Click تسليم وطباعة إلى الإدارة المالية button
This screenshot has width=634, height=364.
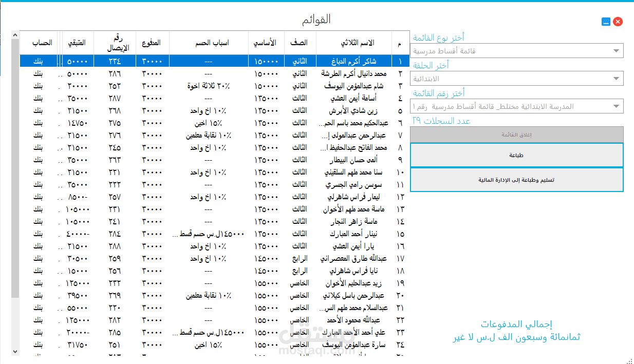(517, 180)
